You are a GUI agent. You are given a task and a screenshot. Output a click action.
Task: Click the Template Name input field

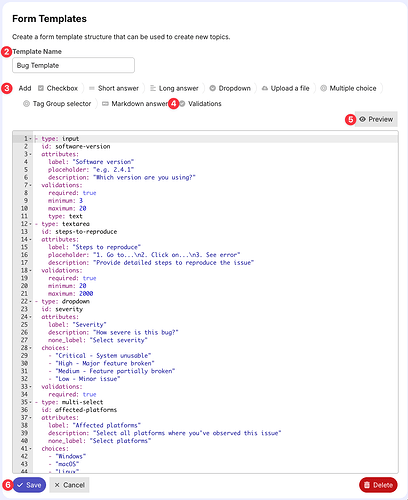pyautogui.click(x=73, y=65)
